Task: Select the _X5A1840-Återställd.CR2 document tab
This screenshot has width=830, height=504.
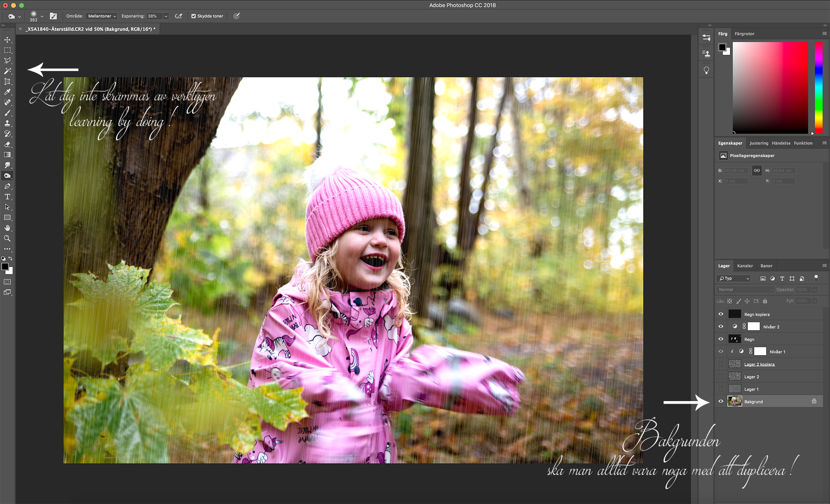Action: point(90,29)
